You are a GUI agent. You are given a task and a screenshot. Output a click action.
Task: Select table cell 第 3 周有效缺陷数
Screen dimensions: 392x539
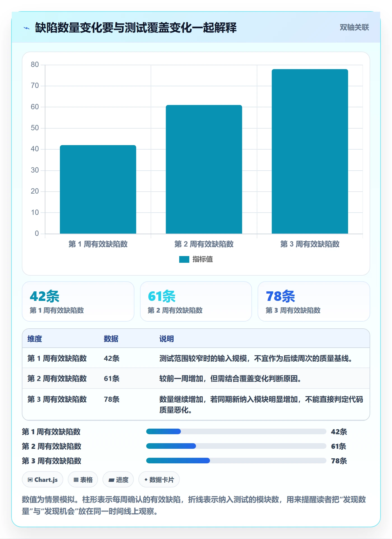point(57,399)
